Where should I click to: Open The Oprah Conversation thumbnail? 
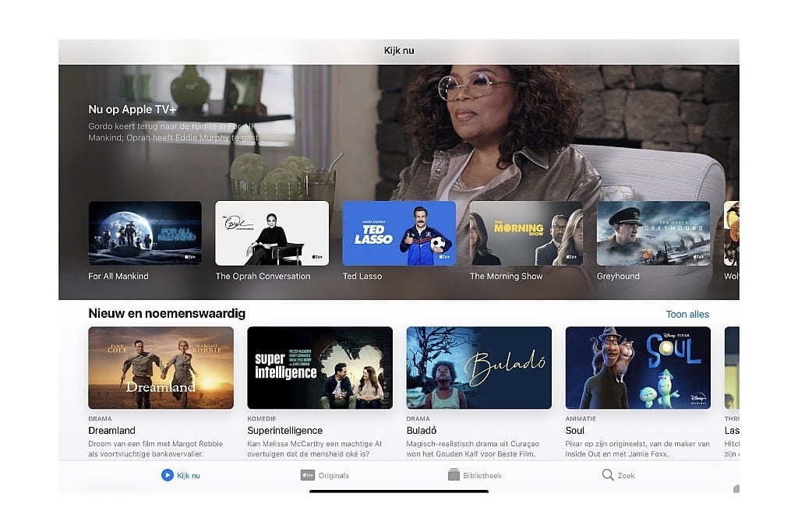click(272, 233)
